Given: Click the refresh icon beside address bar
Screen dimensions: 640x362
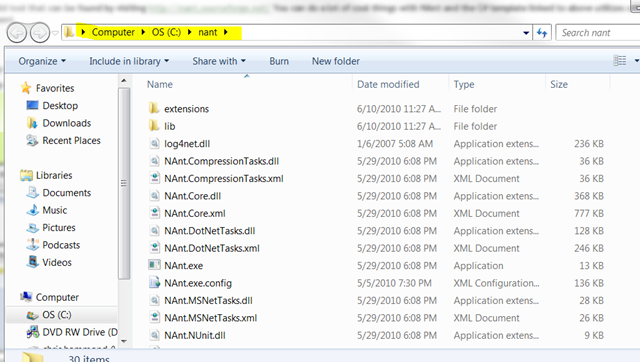Looking at the screenshot, I should 542,33.
